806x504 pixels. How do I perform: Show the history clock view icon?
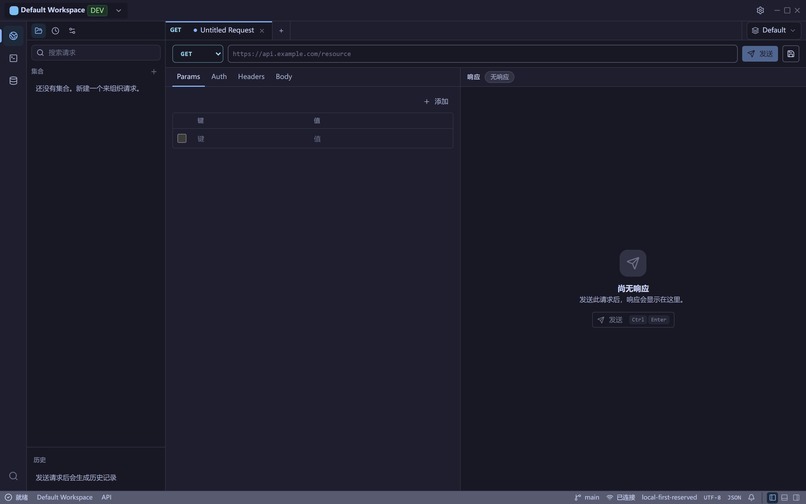(x=56, y=31)
